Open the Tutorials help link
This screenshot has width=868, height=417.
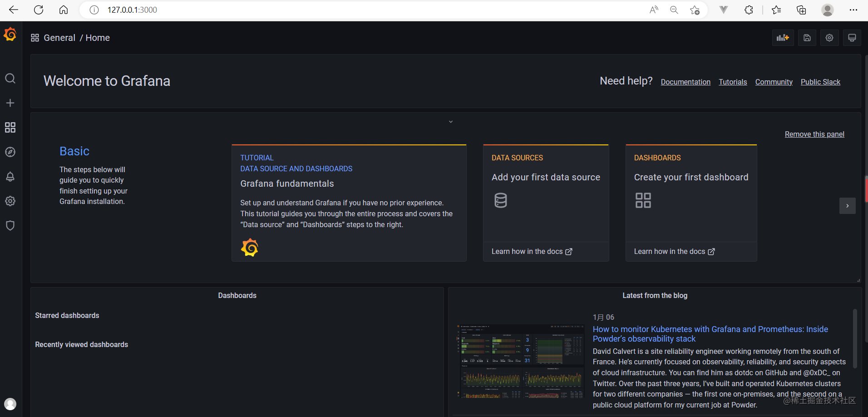pos(733,82)
